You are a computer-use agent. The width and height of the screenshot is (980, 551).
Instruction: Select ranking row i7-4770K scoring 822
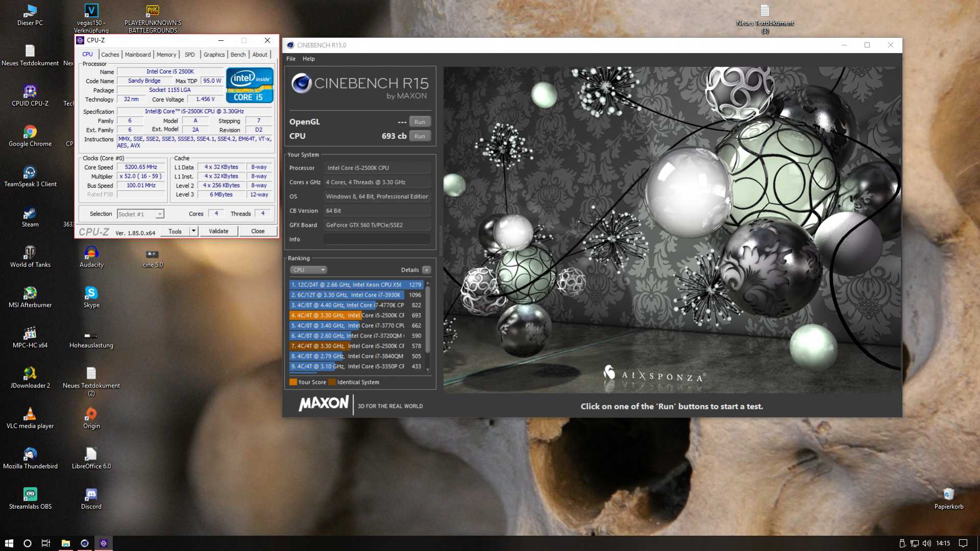pos(356,305)
